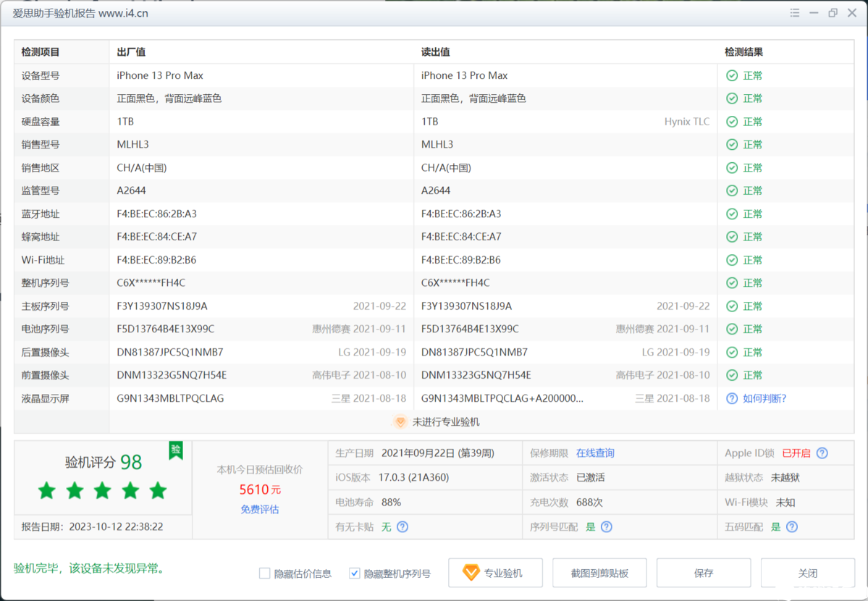The height and width of the screenshot is (601, 868).
Task: Click the green check icon for 硬盘容量
Action: click(x=732, y=122)
